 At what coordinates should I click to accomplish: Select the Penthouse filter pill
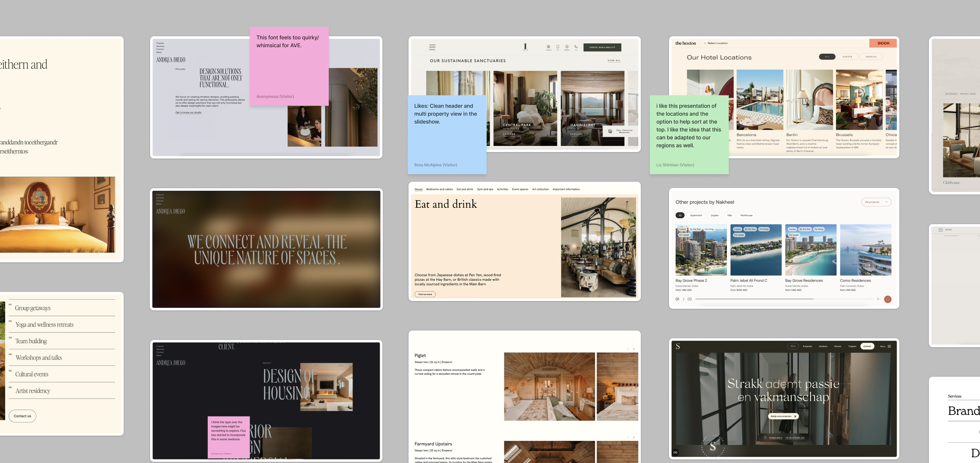pos(746,215)
